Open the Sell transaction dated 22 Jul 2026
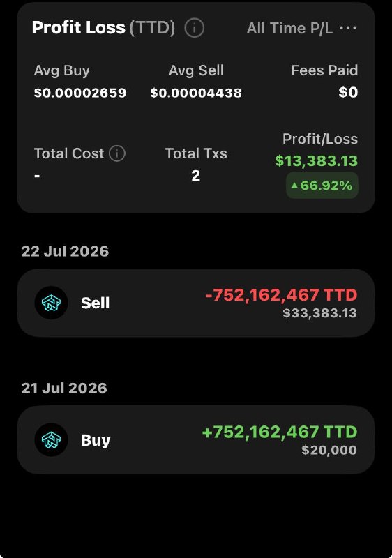392x558 pixels. 196,303
